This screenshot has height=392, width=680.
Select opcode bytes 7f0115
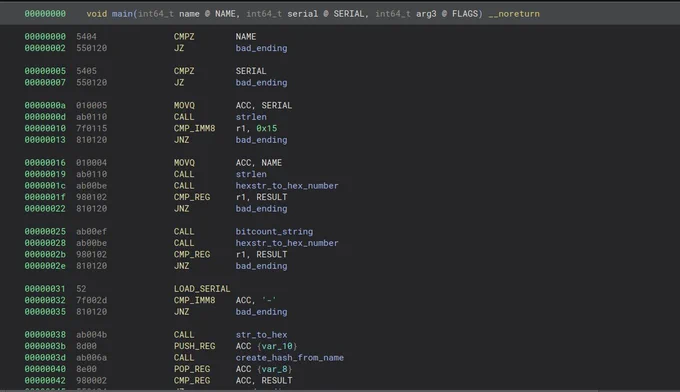pyautogui.click(x=92, y=128)
